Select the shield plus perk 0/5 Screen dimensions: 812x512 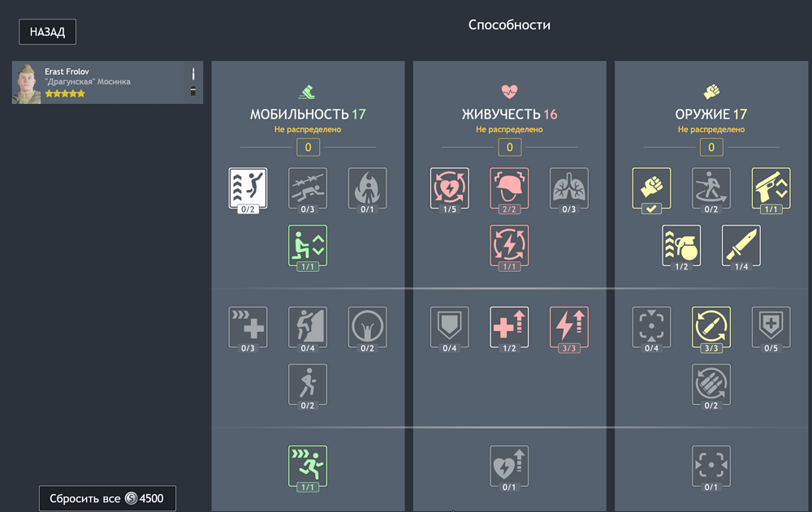[x=771, y=328]
